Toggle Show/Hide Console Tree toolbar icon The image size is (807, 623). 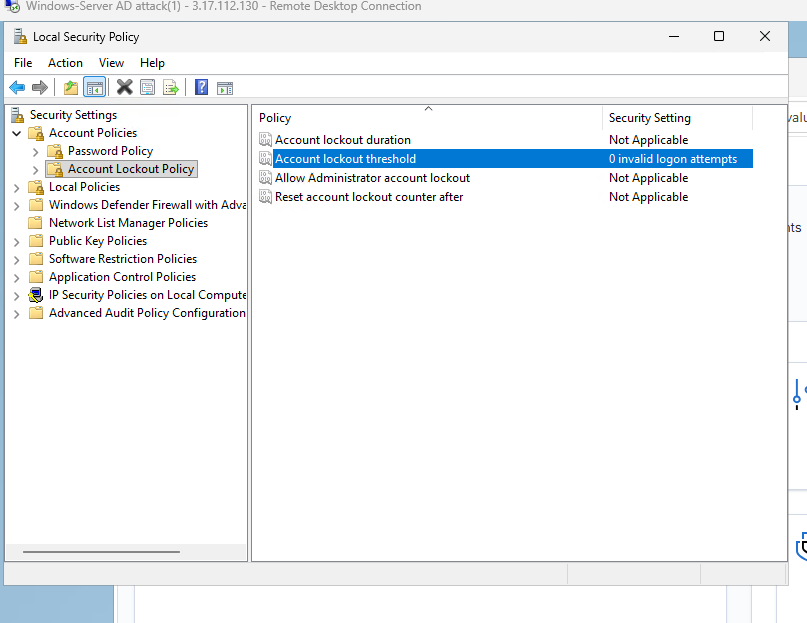point(95,88)
